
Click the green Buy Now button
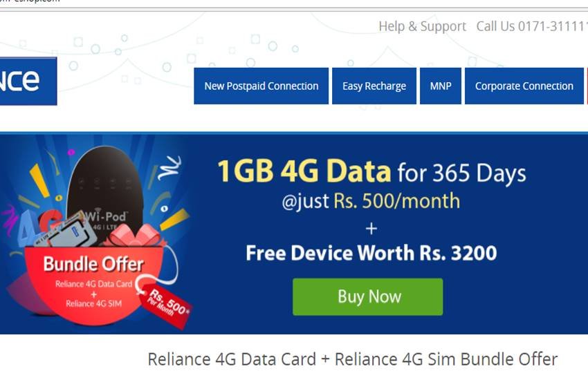367,296
